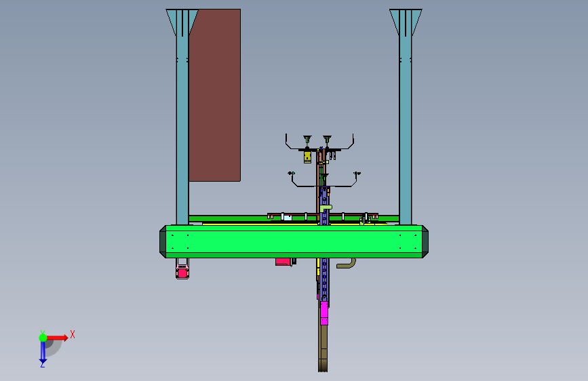This screenshot has width=588, height=381.
Task: Select the yellow component on the upper bracket
Action: [307, 157]
